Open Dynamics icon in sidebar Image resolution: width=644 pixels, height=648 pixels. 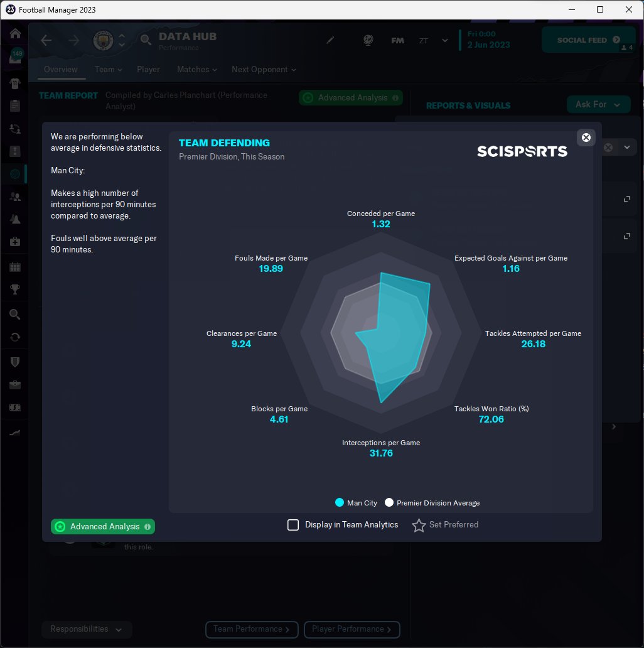[15, 129]
